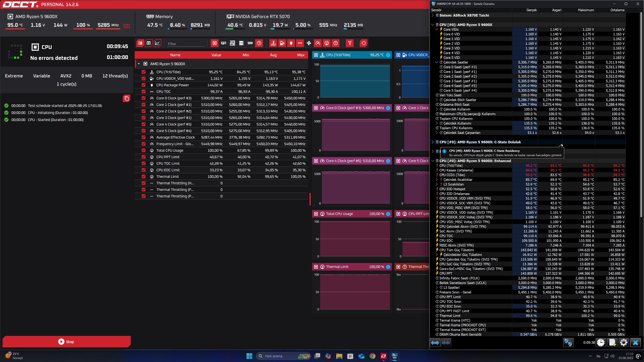Copy the OCCT test log
644x362 pixels.
[x=126, y=98]
